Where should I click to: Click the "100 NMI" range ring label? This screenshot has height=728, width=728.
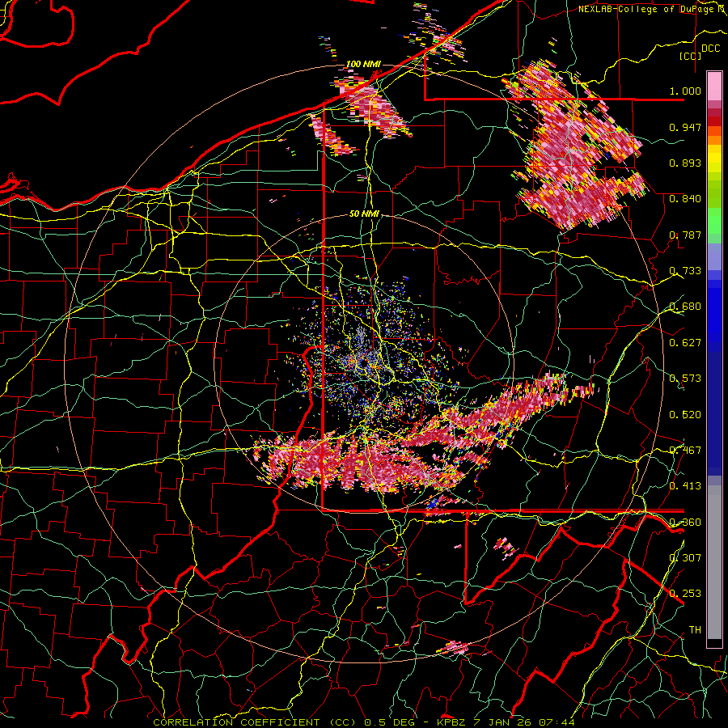coord(363,64)
